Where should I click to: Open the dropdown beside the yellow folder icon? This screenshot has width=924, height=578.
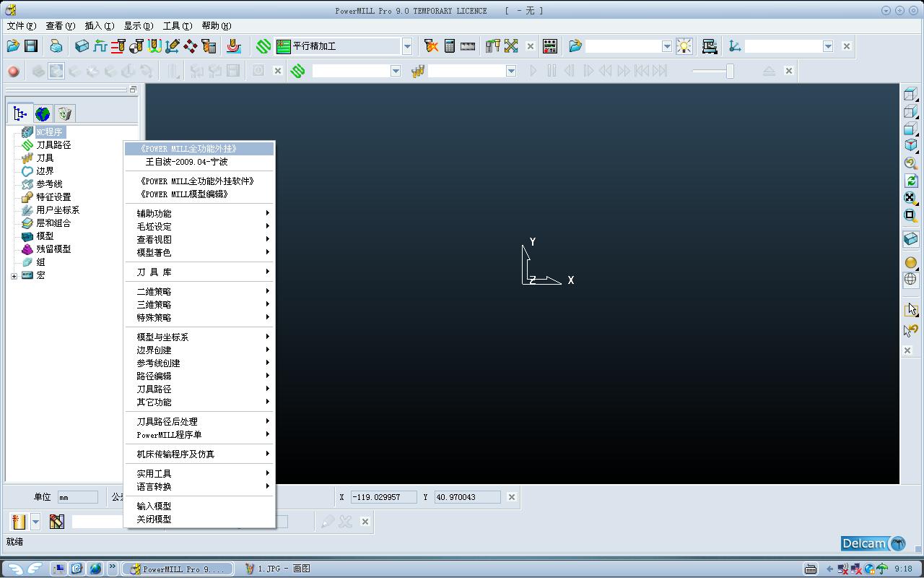667,46
